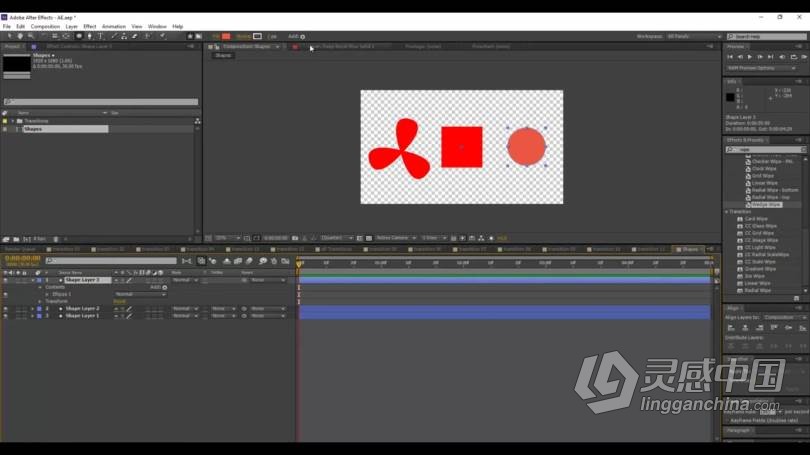Screen dimensions: 810x455
Task: Select the Type tool in the toolbar
Action: pyautogui.click(x=101, y=36)
